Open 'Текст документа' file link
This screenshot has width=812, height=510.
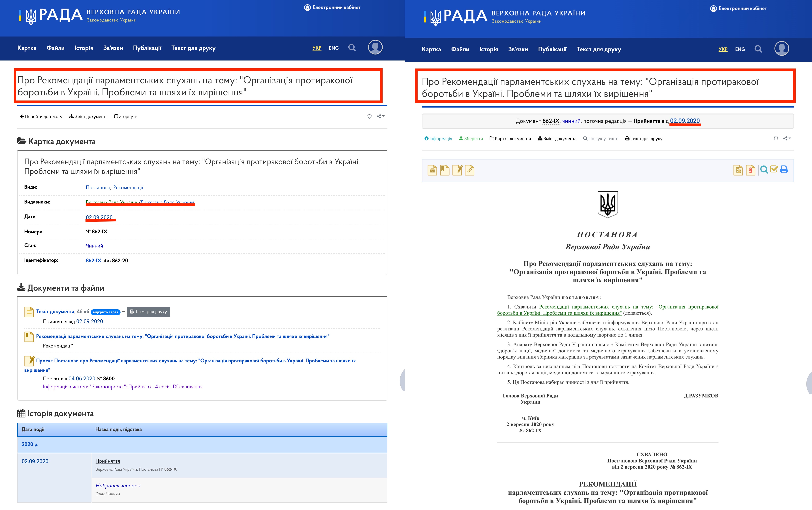[x=55, y=311]
